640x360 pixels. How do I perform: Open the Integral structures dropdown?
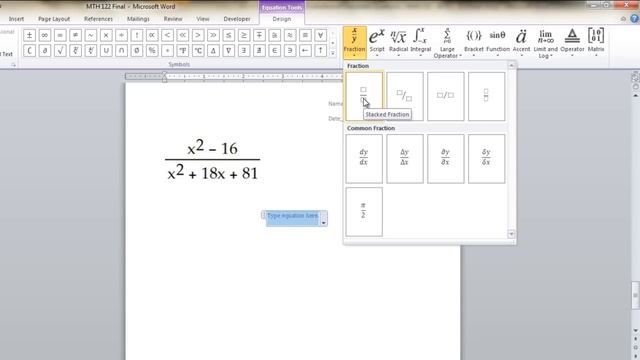[420, 42]
